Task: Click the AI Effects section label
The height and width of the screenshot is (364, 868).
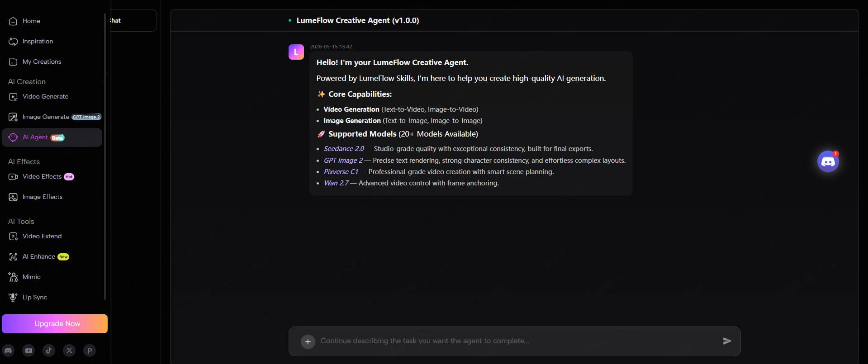Action: tap(24, 162)
